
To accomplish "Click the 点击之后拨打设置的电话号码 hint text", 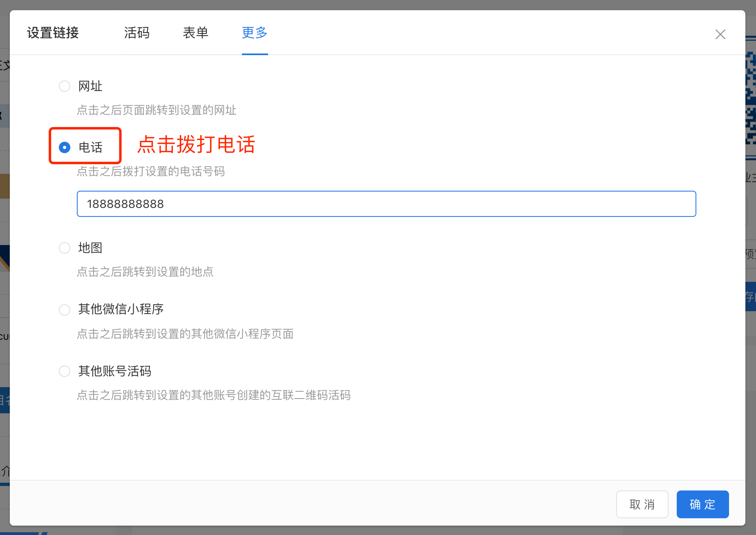I will 151,172.
